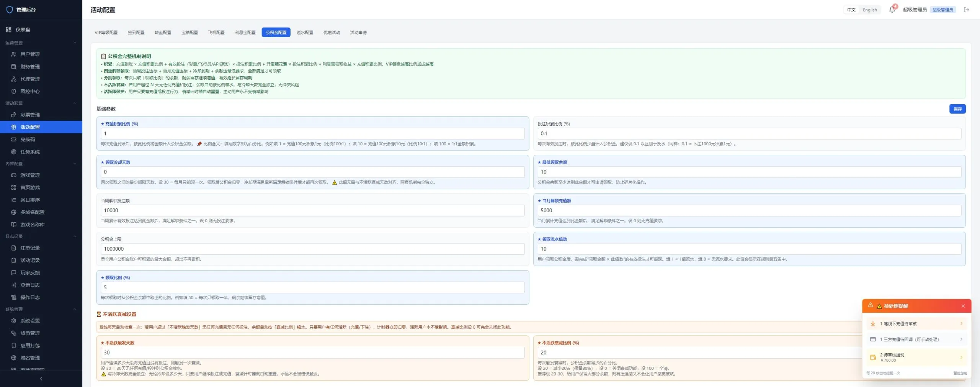
Task: Collapse the 内容配置 sidebar group
Action: click(x=75, y=164)
